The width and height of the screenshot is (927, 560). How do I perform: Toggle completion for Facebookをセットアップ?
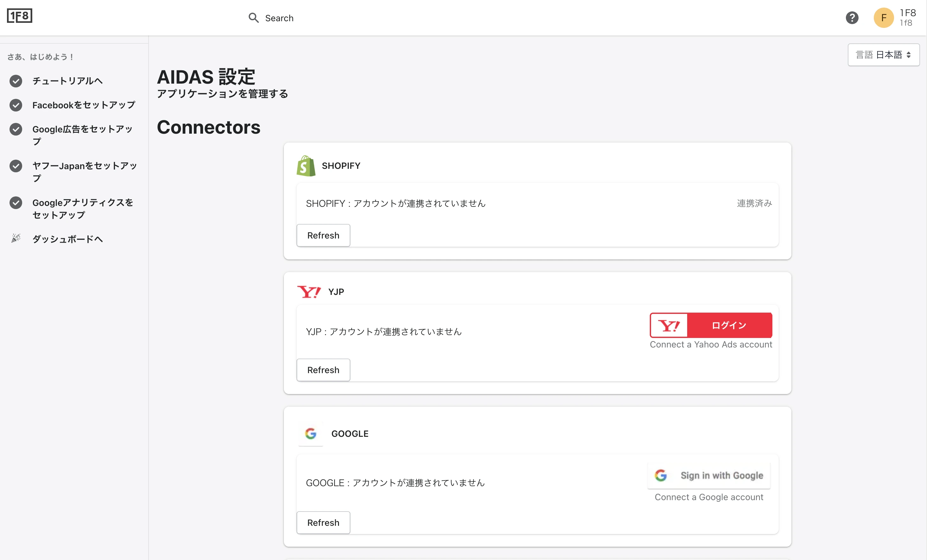click(16, 105)
